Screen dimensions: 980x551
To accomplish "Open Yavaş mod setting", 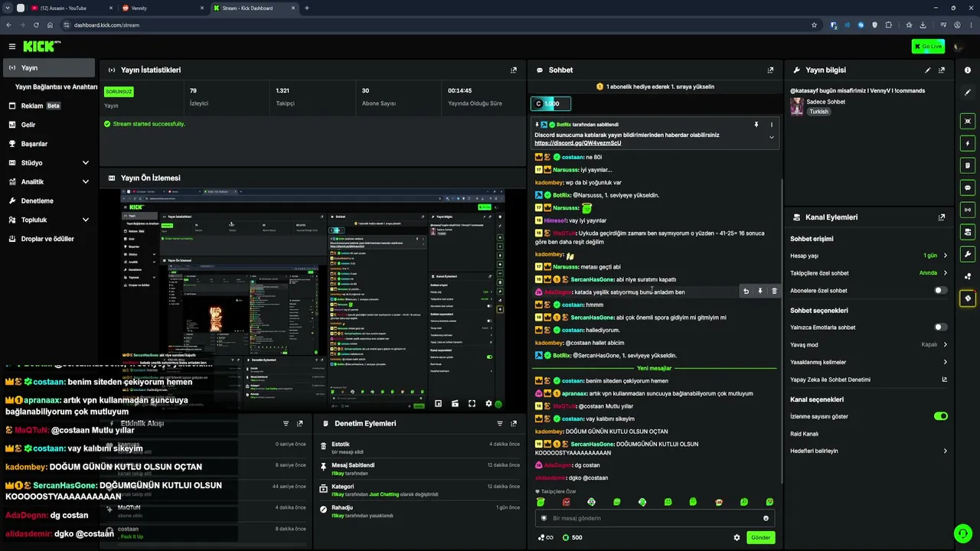I will 869,345.
